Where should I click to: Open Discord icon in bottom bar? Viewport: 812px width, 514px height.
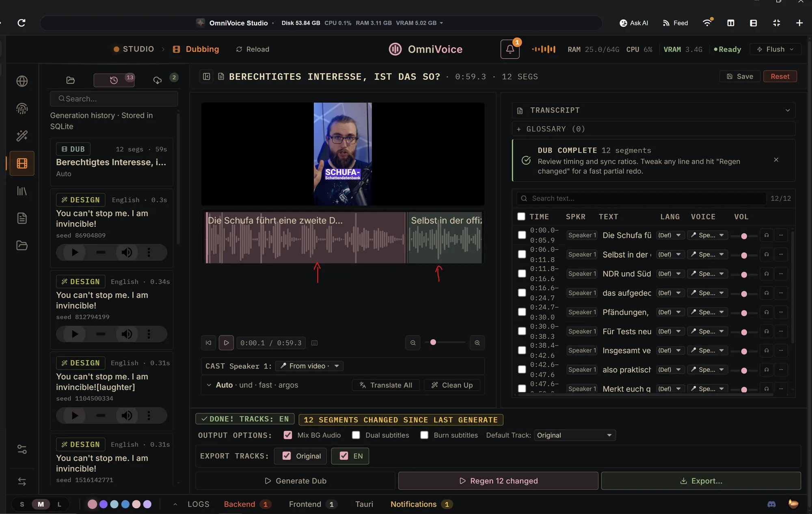(x=771, y=504)
